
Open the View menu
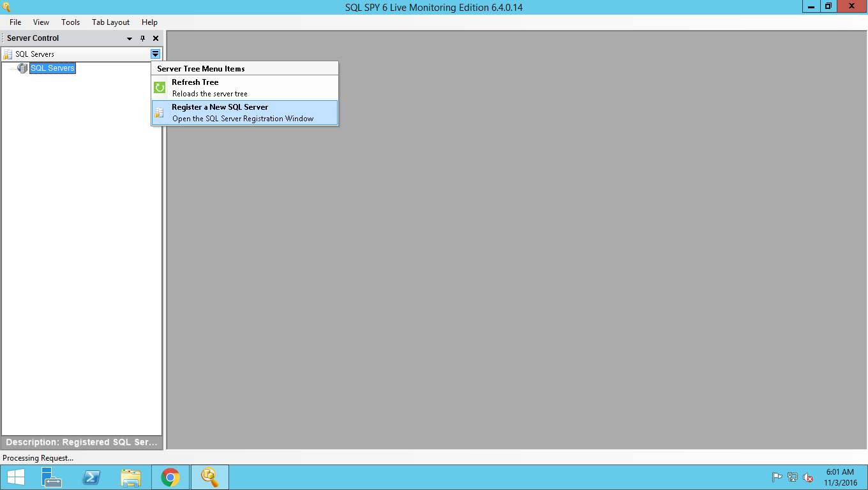[x=41, y=22]
